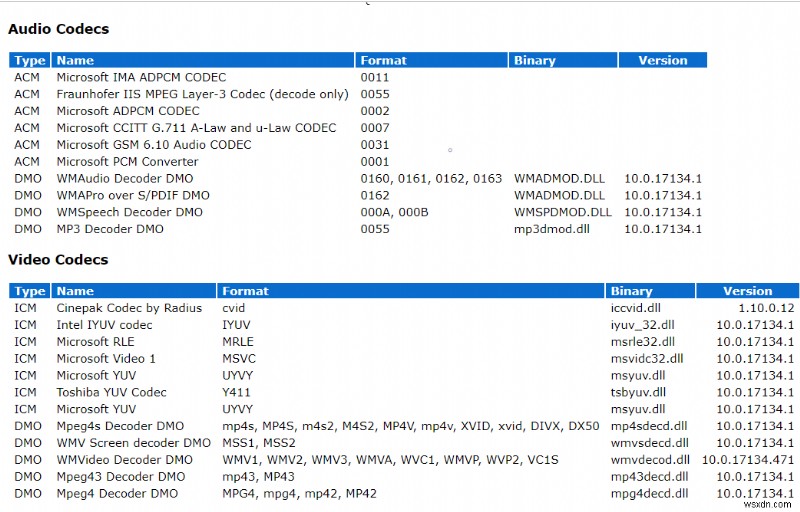Click the MRLE format value
Image resolution: width=800 pixels, height=512 pixels.
[238, 342]
